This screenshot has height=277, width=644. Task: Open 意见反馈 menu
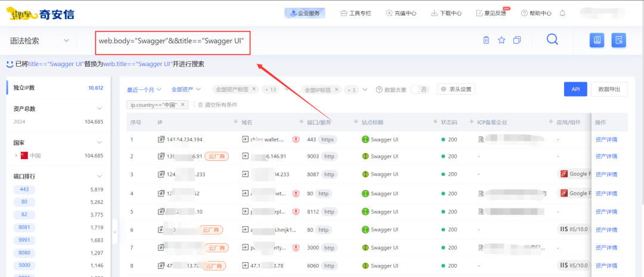[491, 13]
